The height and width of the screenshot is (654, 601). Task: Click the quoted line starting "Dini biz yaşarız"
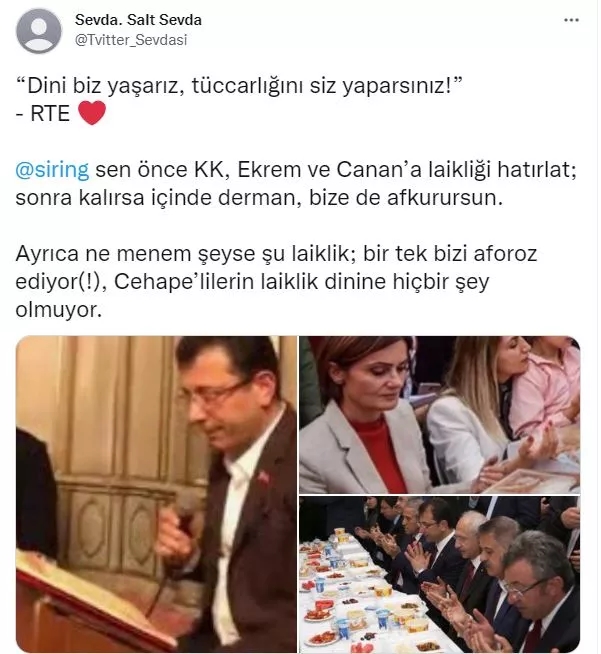tap(239, 86)
